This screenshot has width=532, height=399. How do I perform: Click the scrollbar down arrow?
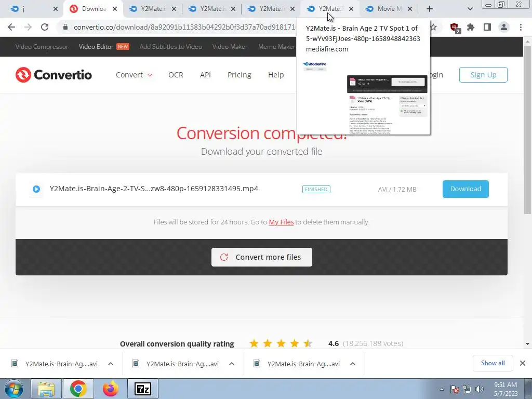coord(527,344)
